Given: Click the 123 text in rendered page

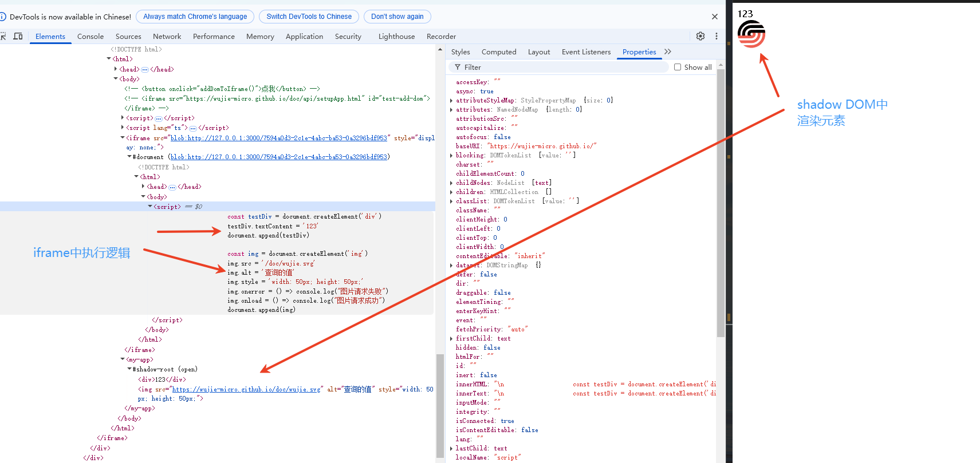Looking at the screenshot, I should (x=745, y=14).
